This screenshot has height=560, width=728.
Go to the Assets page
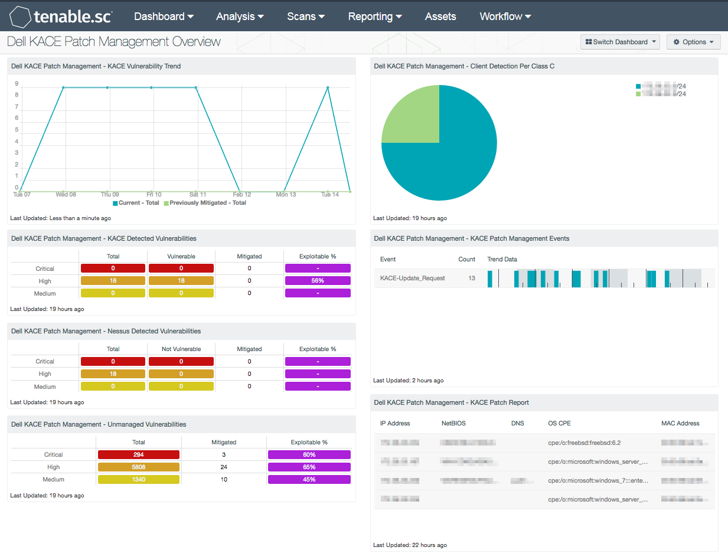click(440, 17)
